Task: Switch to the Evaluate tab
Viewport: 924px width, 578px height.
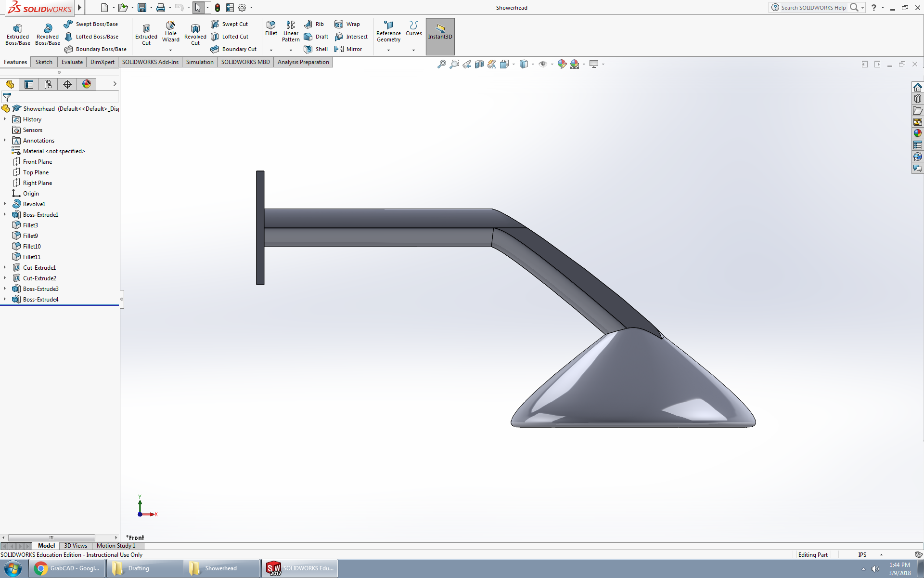Action: pos(72,62)
